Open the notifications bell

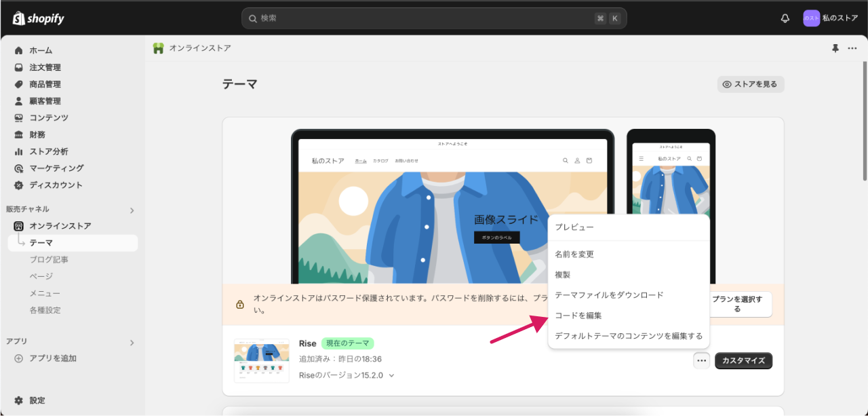pyautogui.click(x=785, y=18)
